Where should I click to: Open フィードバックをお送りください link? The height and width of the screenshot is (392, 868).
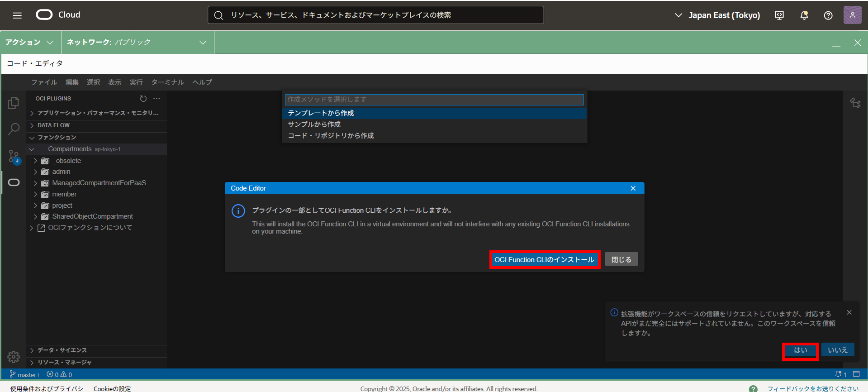click(813, 388)
